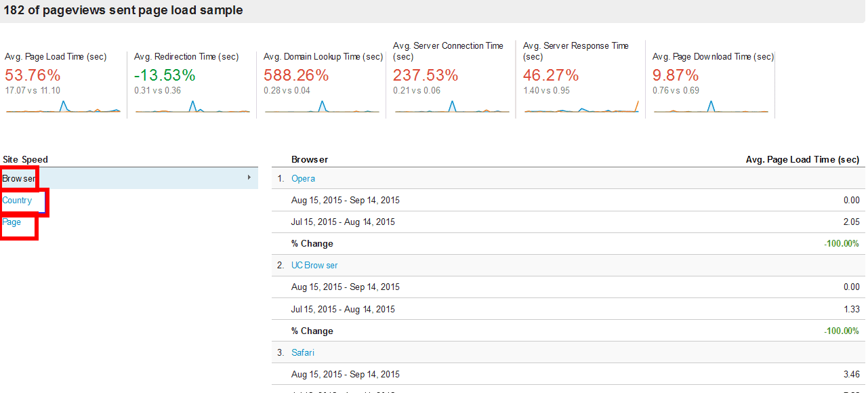Screen dimensions: 868x393
Task: Click the 588.26% domain lookup value
Action: tap(296, 75)
